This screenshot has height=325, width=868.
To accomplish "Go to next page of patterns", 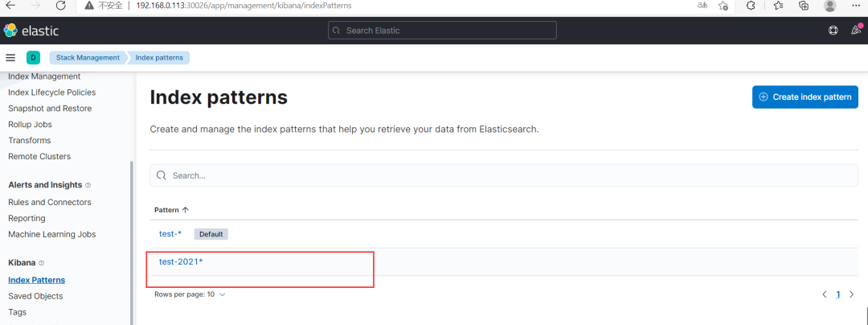I will pyautogui.click(x=851, y=294).
